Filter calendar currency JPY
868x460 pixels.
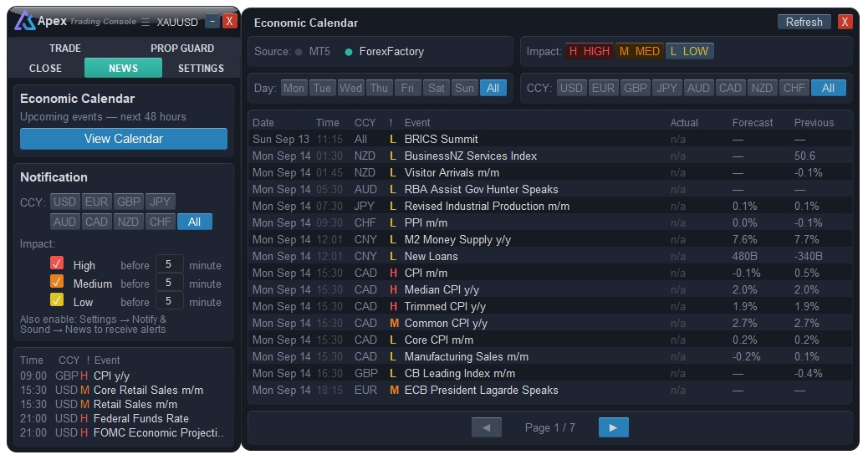pos(667,88)
